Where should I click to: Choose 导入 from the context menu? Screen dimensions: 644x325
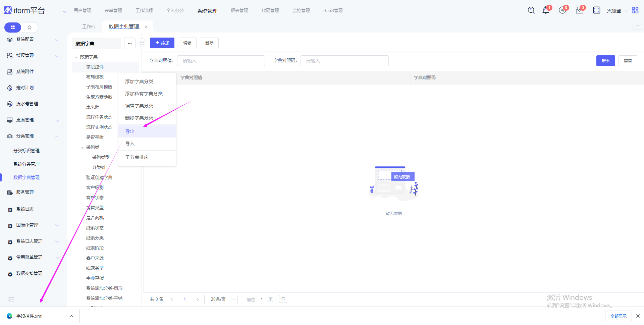pyautogui.click(x=130, y=144)
